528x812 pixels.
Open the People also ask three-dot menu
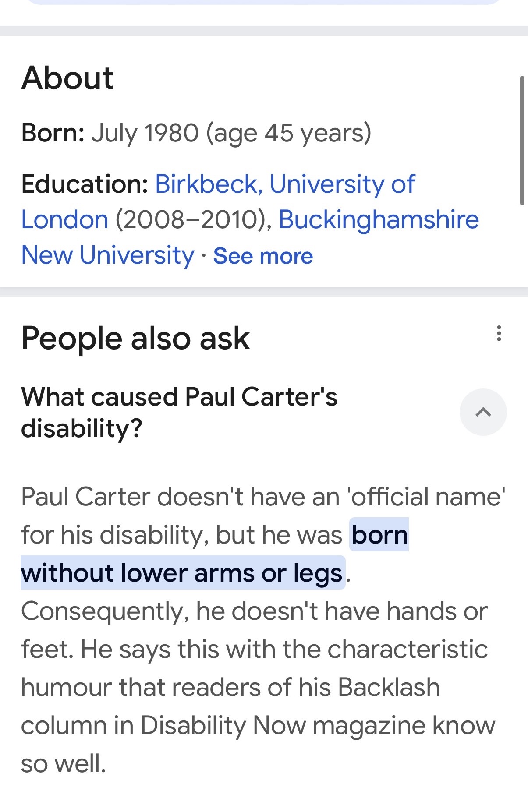pos(499,334)
